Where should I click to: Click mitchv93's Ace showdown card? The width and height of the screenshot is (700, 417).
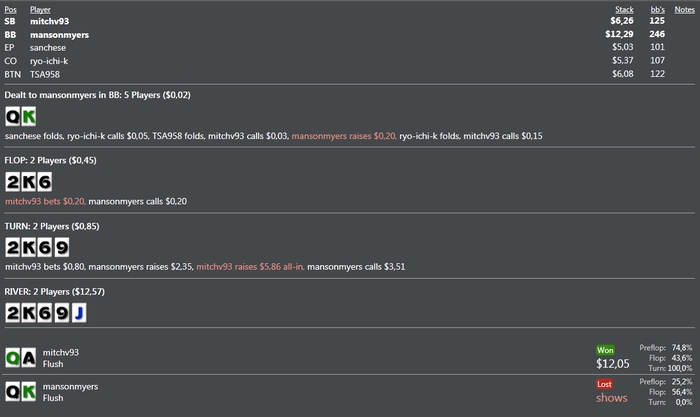(29, 358)
